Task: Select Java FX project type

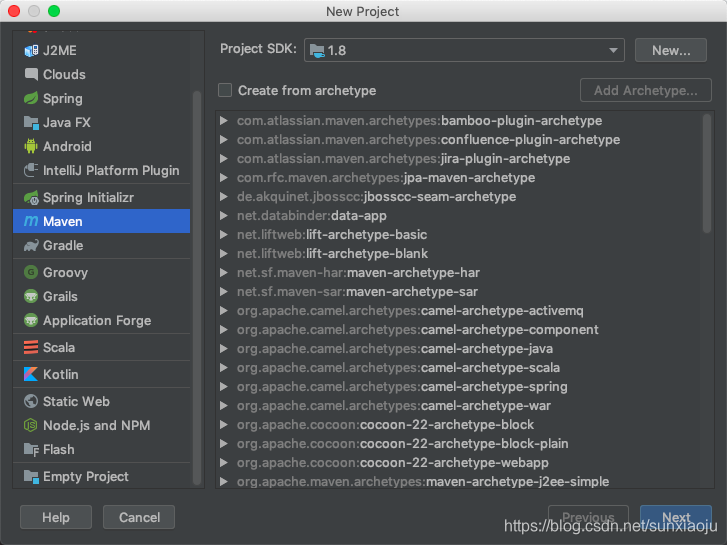Action: pos(102,122)
